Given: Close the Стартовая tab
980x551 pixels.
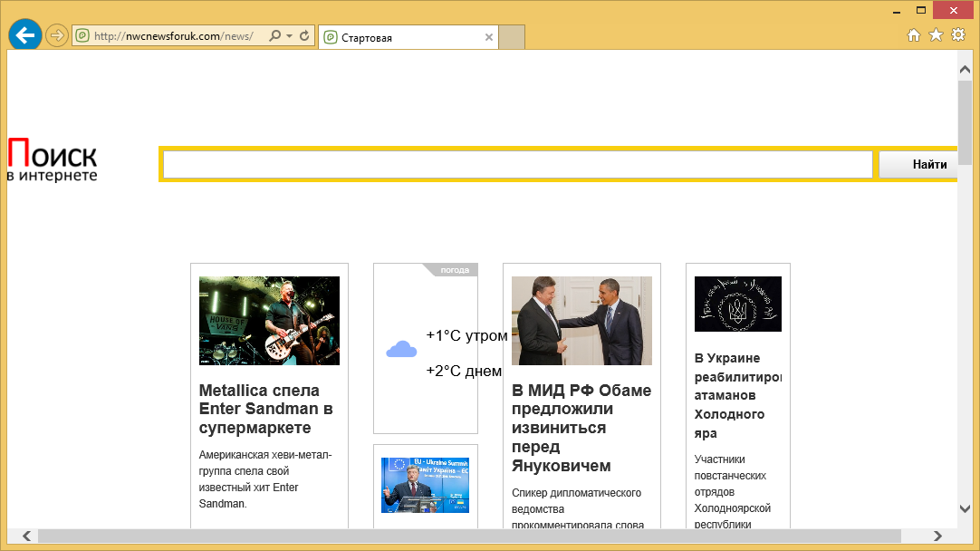Looking at the screenshot, I should 489,37.
